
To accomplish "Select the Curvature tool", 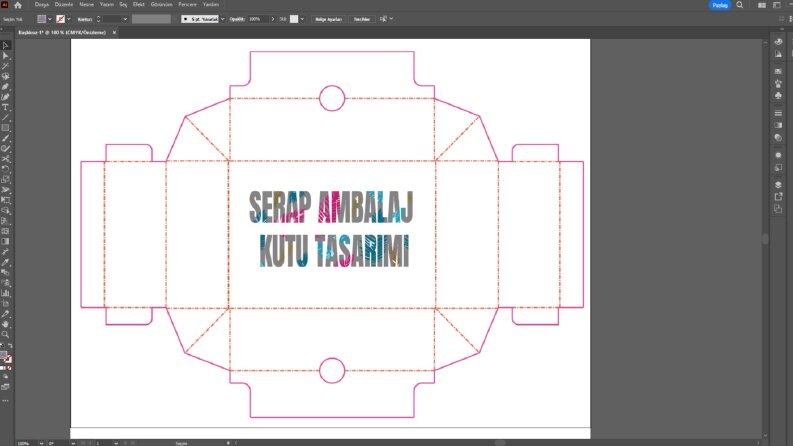I will 6,97.
